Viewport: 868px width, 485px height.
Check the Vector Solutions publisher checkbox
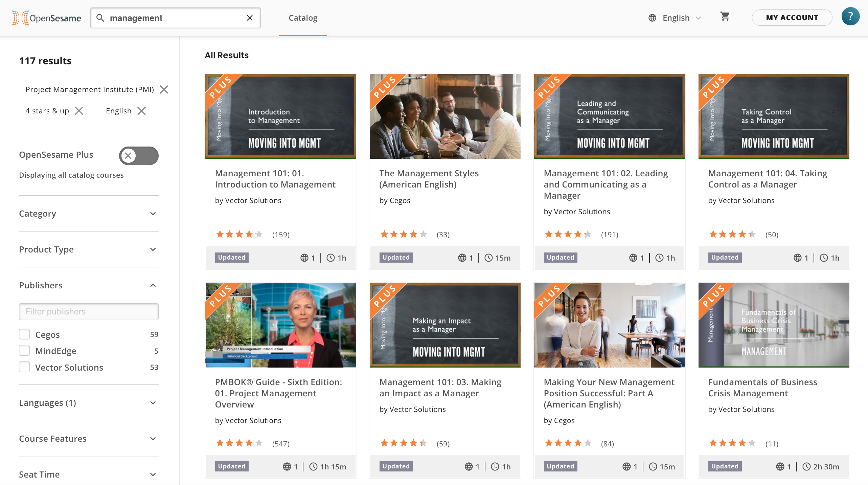pyautogui.click(x=24, y=367)
